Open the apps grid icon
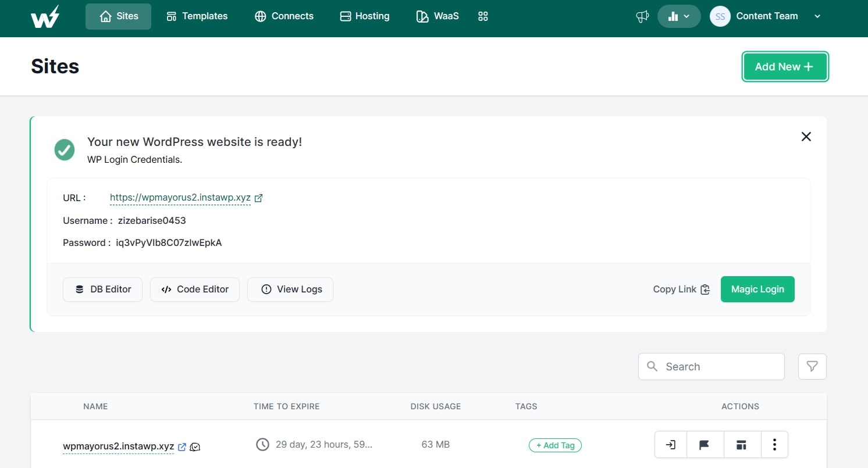 click(483, 16)
